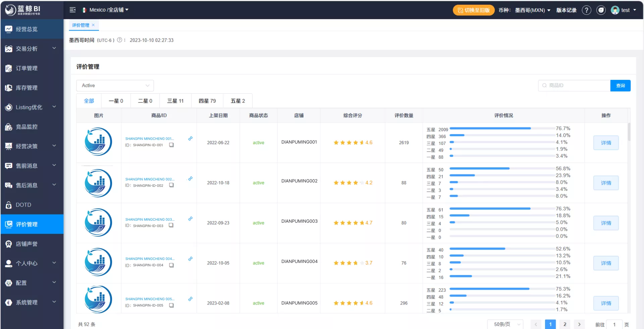Copy ID SHANGPIN-ID-001 with copy icon
644x329 pixels.
(x=171, y=145)
